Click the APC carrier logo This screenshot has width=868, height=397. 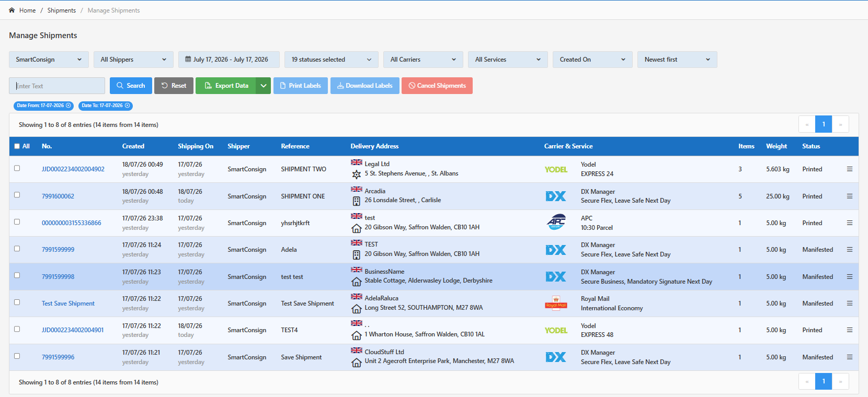pos(556,222)
